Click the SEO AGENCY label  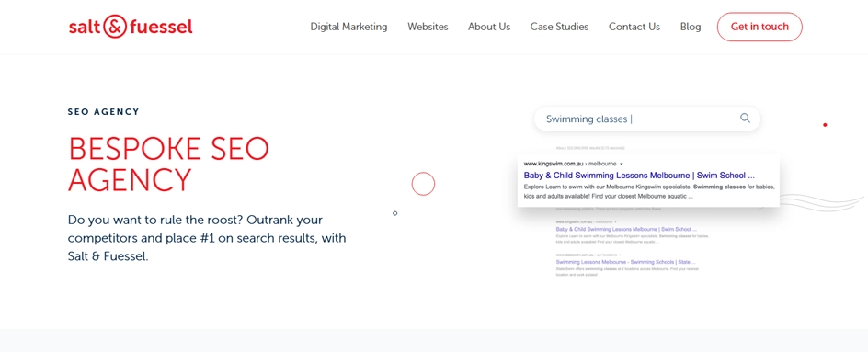104,112
